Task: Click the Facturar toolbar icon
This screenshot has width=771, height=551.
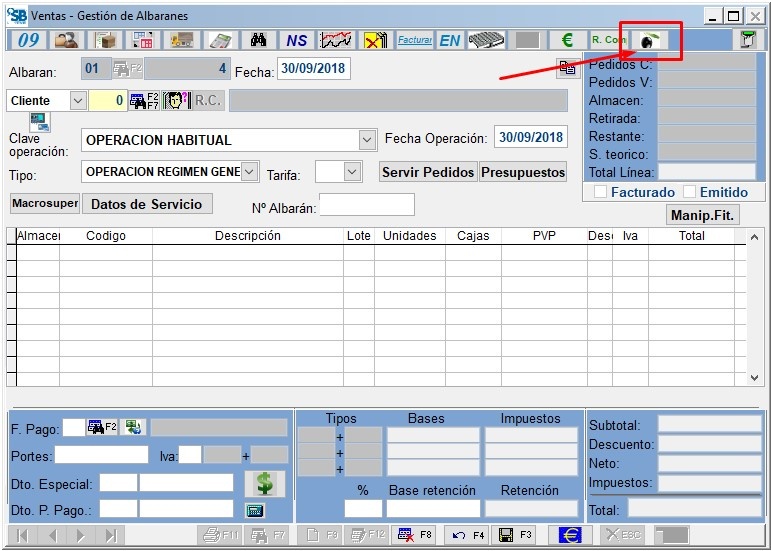Action: point(414,40)
